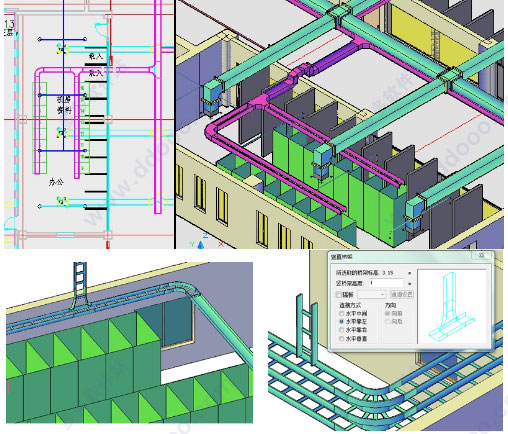Click the 竖桥架高度 input field
Screen dimensions: 508x434
(386, 283)
